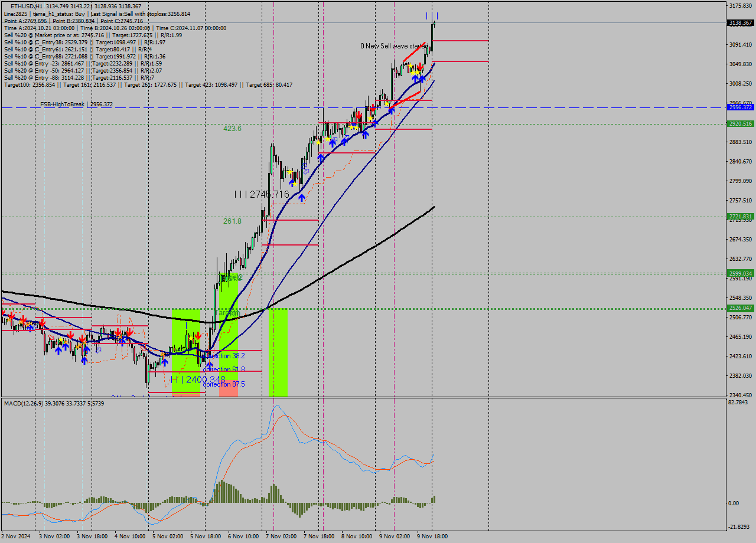This screenshot has width=756, height=543.
Task: Click the 'correction 87.5' label
Action: (x=224, y=384)
